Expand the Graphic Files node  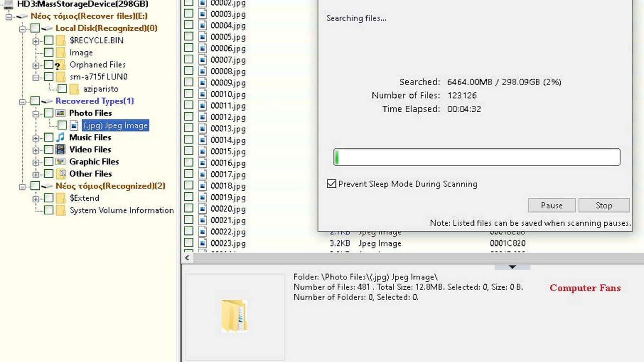click(x=36, y=162)
